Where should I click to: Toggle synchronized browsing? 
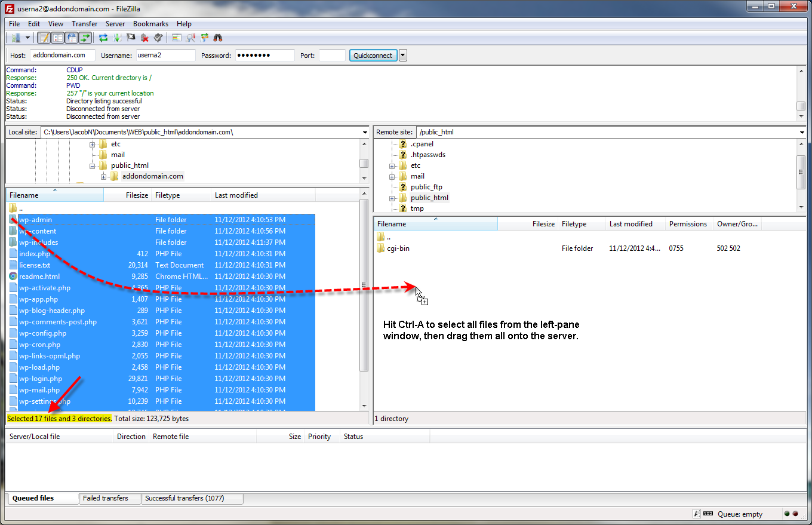(x=204, y=38)
